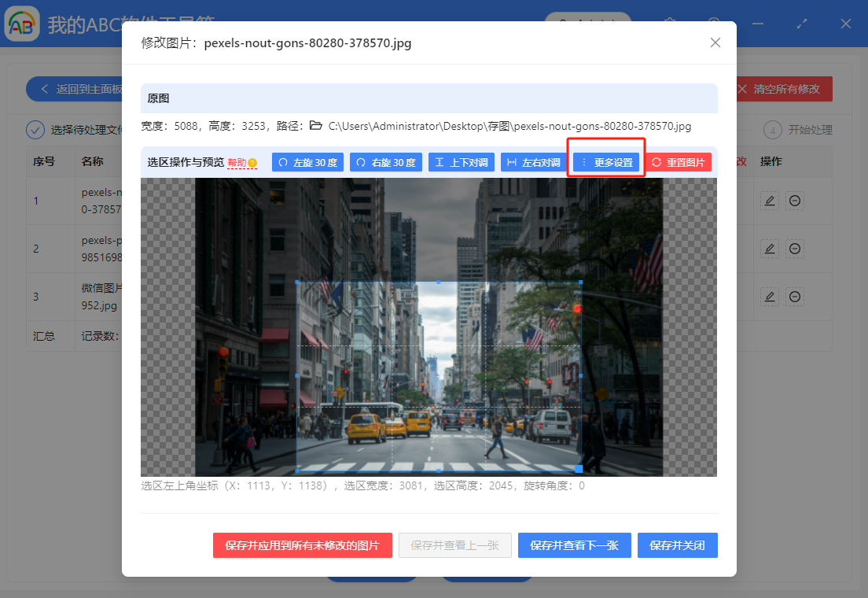Screen dimensions: 868x598
Task: Click the red rotation handle on the selection box
Action: click(578, 310)
